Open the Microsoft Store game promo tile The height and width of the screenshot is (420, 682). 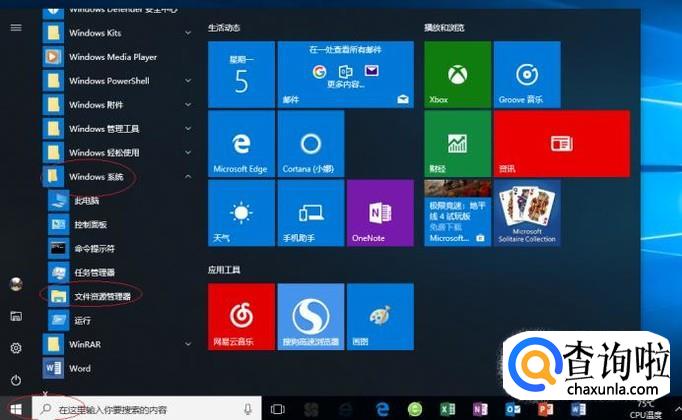click(458, 213)
